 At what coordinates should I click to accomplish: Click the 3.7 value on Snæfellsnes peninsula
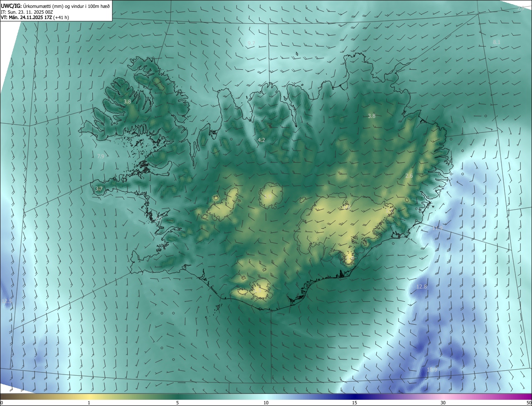pyautogui.click(x=99, y=189)
